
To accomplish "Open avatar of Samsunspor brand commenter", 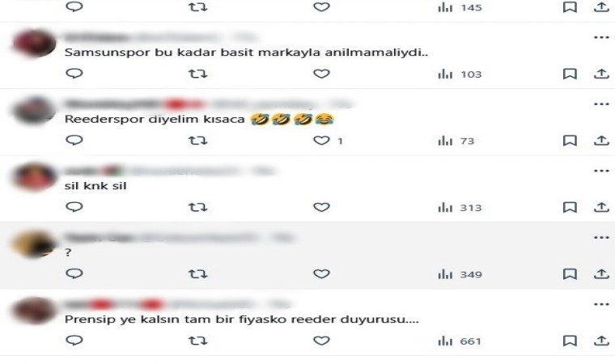I will click(34, 43).
